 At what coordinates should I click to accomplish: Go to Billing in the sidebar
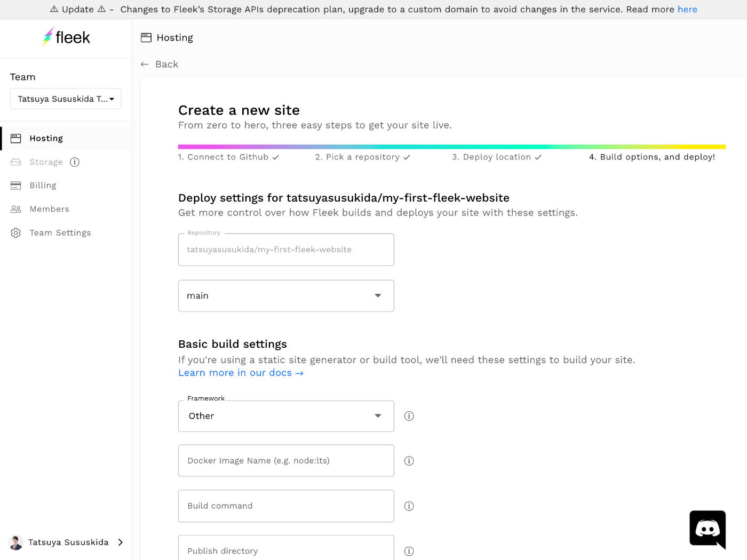click(43, 186)
